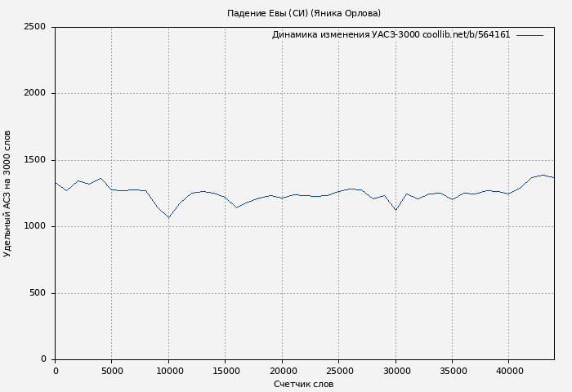
Task: Click the 40000 tick on x-axis
Action: (x=509, y=371)
